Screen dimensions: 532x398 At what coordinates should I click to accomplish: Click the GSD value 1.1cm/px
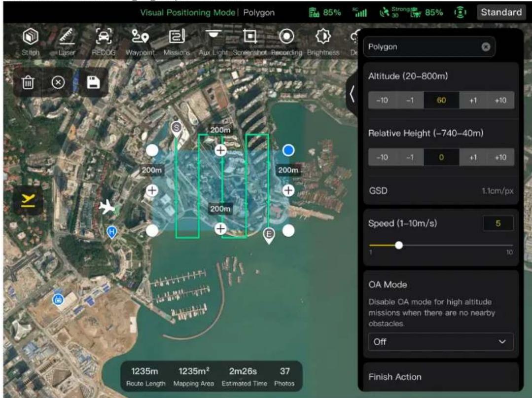[x=497, y=191]
